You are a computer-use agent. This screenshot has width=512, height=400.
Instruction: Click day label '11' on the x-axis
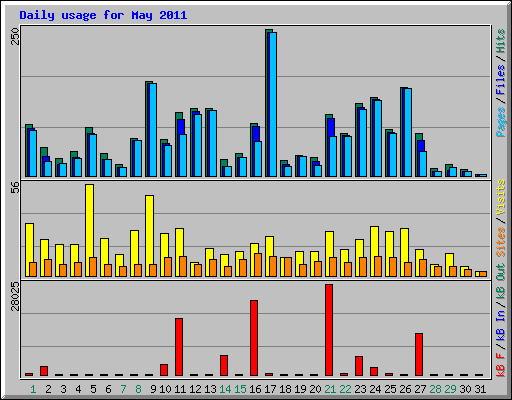180,389
